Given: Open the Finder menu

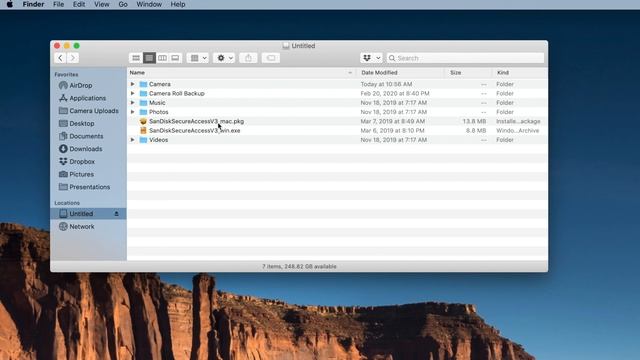Looking at the screenshot, I should tap(33, 4).
